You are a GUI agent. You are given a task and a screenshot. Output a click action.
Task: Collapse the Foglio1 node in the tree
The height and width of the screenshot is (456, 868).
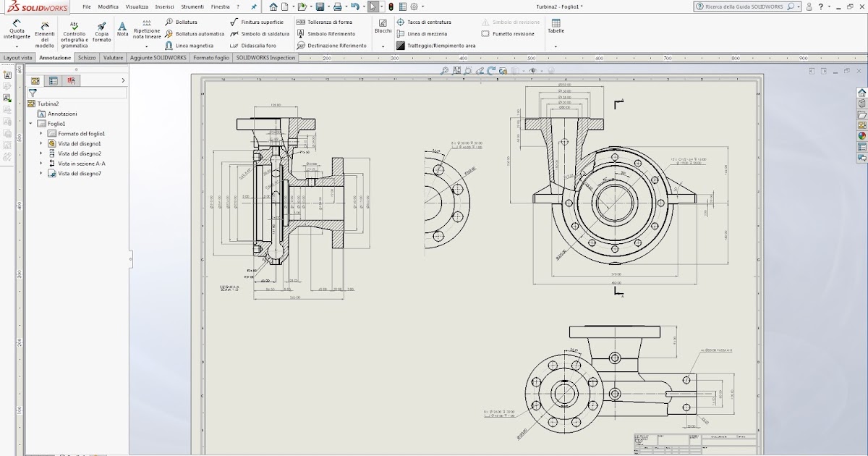(x=30, y=122)
